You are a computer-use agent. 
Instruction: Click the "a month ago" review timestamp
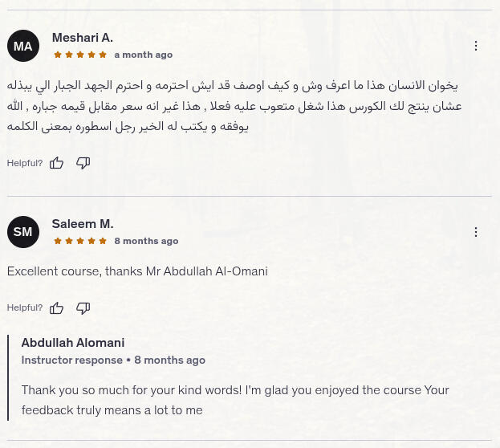(144, 55)
